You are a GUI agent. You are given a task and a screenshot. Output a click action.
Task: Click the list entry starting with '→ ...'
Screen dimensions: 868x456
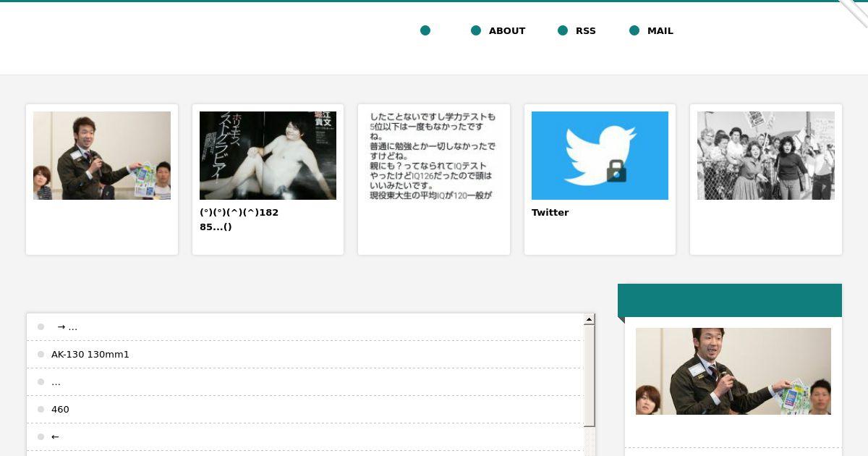click(x=67, y=326)
